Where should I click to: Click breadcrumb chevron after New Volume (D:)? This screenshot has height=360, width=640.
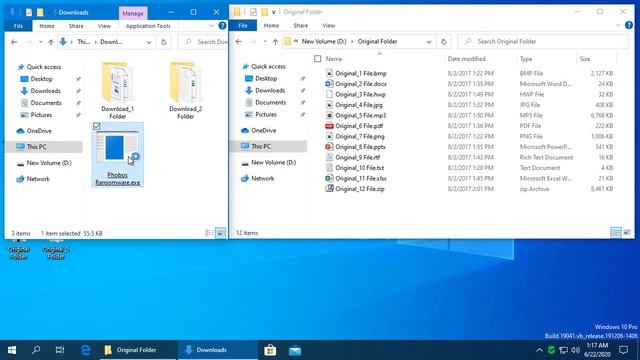click(x=352, y=42)
